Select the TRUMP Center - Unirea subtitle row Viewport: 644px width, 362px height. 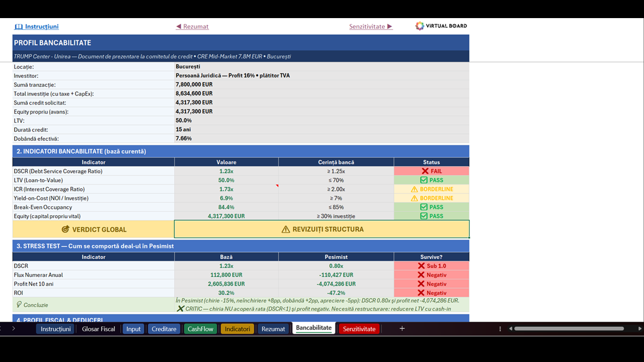[x=241, y=56]
